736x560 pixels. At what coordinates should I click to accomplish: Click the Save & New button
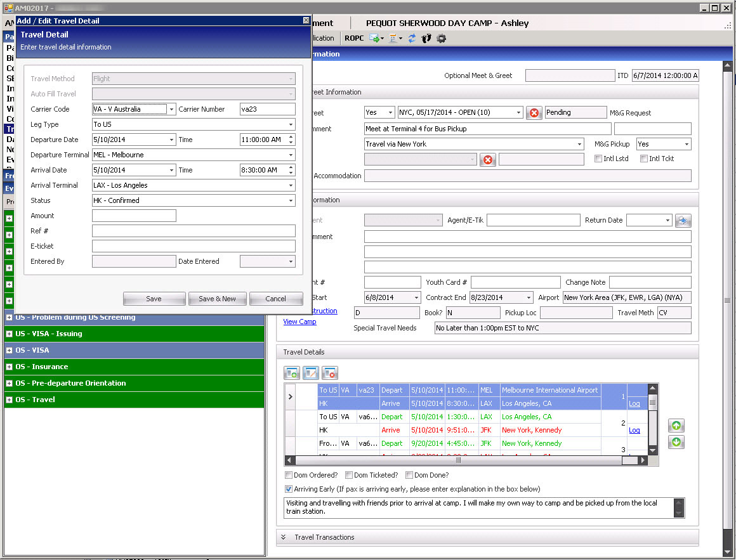pyautogui.click(x=217, y=299)
